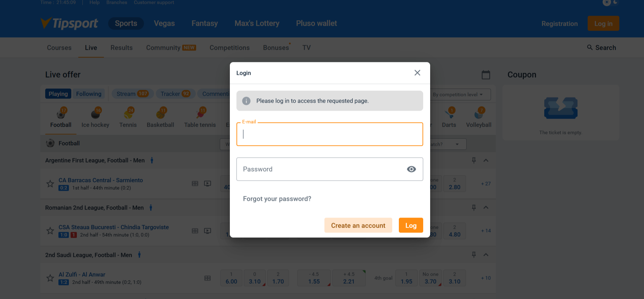
Task: Open the calendar icon above the Coupon panel
Action: (x=486, y=74)
